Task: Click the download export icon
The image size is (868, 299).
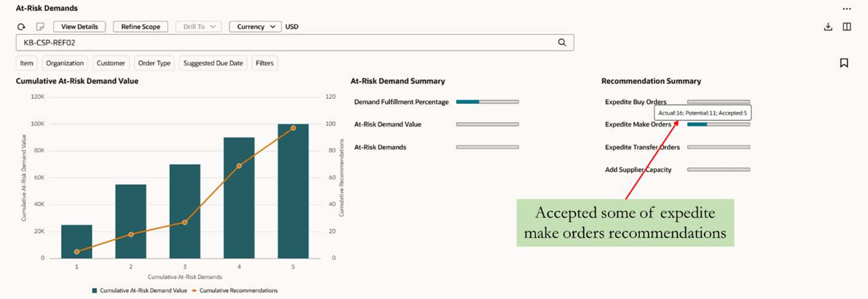Action: (x=828, y=27)
